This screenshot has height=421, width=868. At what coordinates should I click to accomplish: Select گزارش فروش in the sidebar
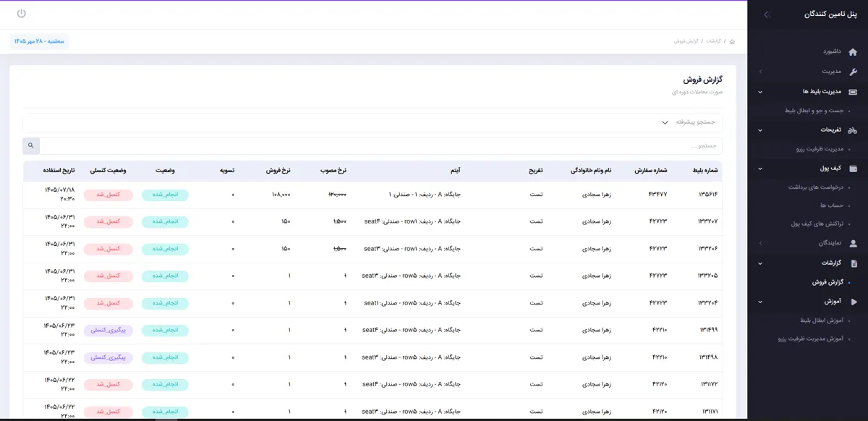pos(827,282)
